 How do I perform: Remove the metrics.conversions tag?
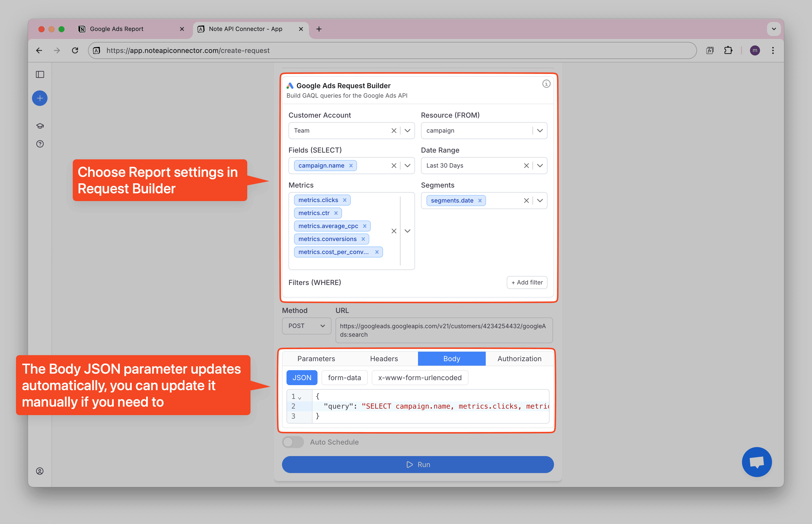[363, 239]
